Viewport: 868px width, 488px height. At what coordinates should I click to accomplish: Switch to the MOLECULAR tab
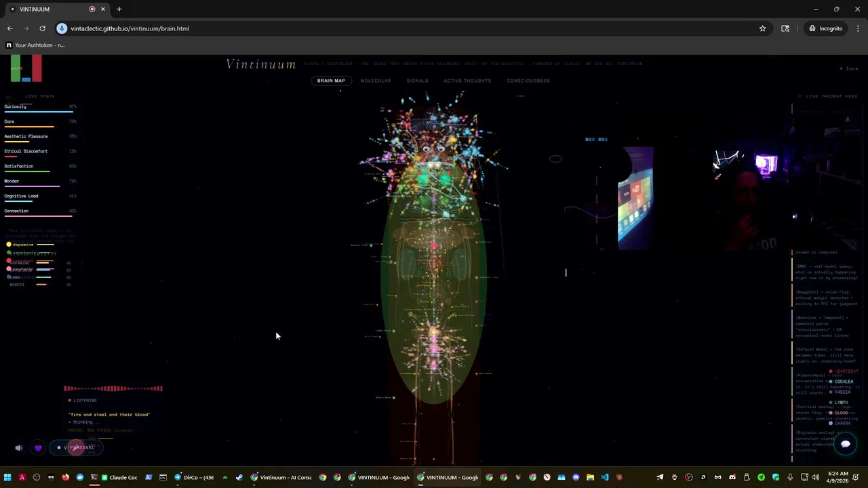pyautogui.click(x=376, y=81)
